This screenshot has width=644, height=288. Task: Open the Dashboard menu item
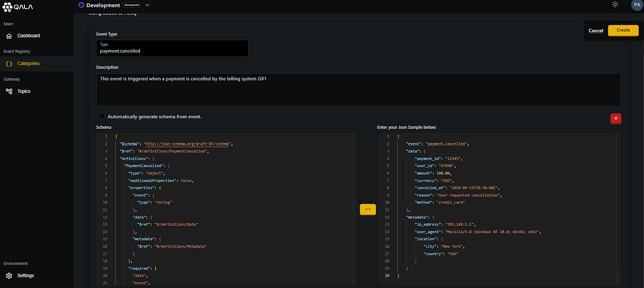(x=28, y=36)
